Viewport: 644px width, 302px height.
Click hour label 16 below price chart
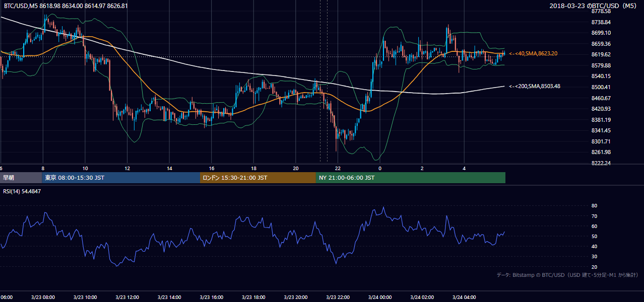[212, 168]
